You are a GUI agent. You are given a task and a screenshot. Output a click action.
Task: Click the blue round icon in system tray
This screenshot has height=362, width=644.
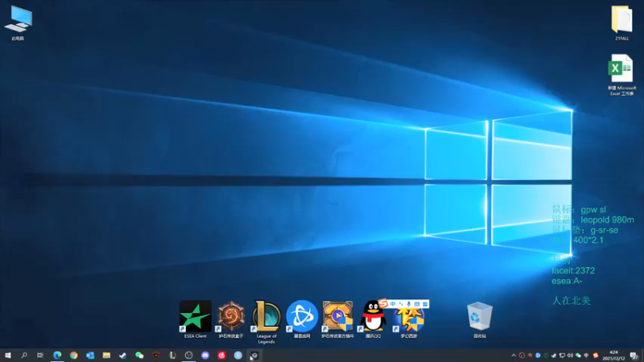(538, 356)
